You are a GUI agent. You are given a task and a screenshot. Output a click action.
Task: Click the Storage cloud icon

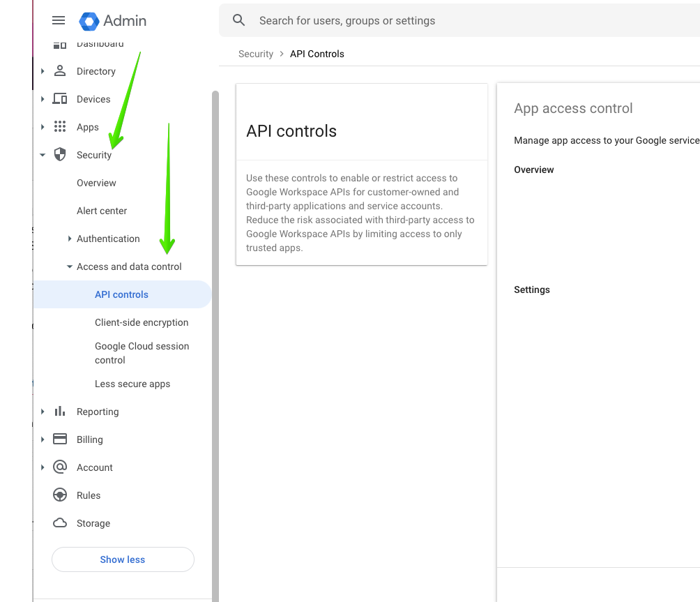(x=60, y=523)
